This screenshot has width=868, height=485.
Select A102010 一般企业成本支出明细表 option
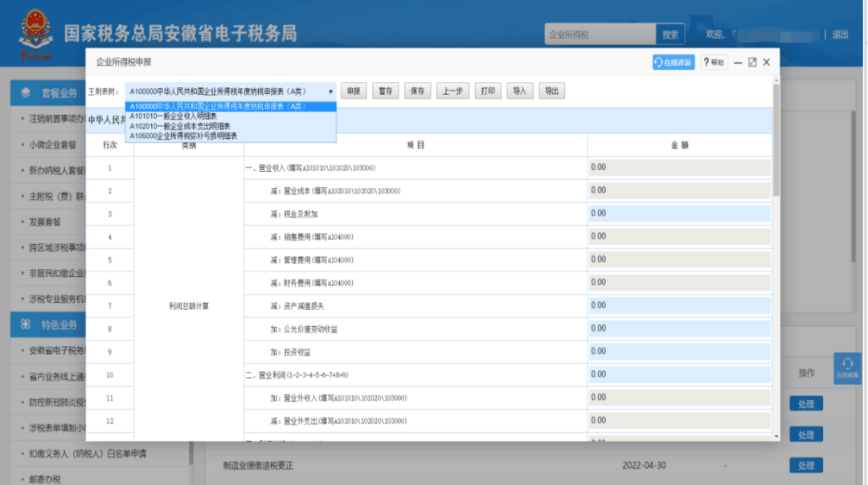(x=231, y=126)
